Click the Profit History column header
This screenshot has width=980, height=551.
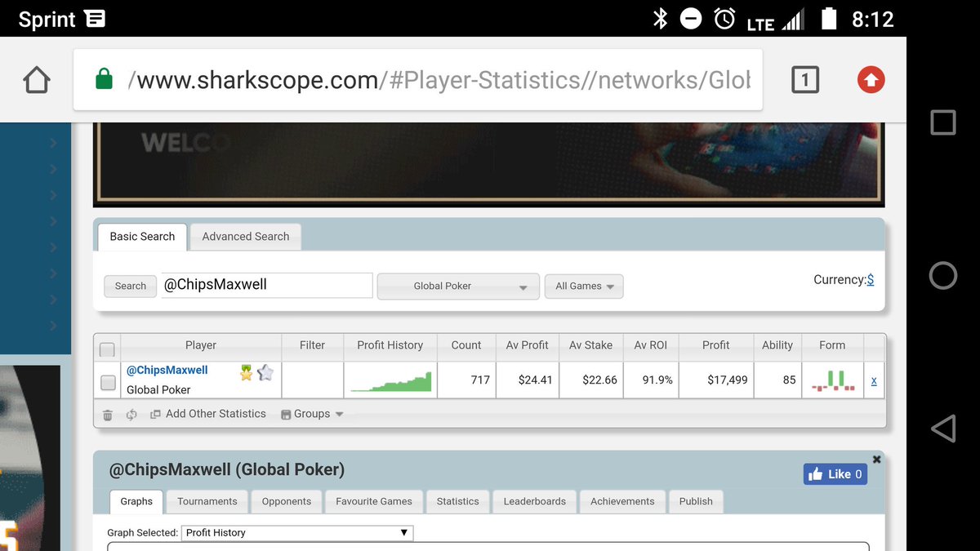click(x=390, y=345)
